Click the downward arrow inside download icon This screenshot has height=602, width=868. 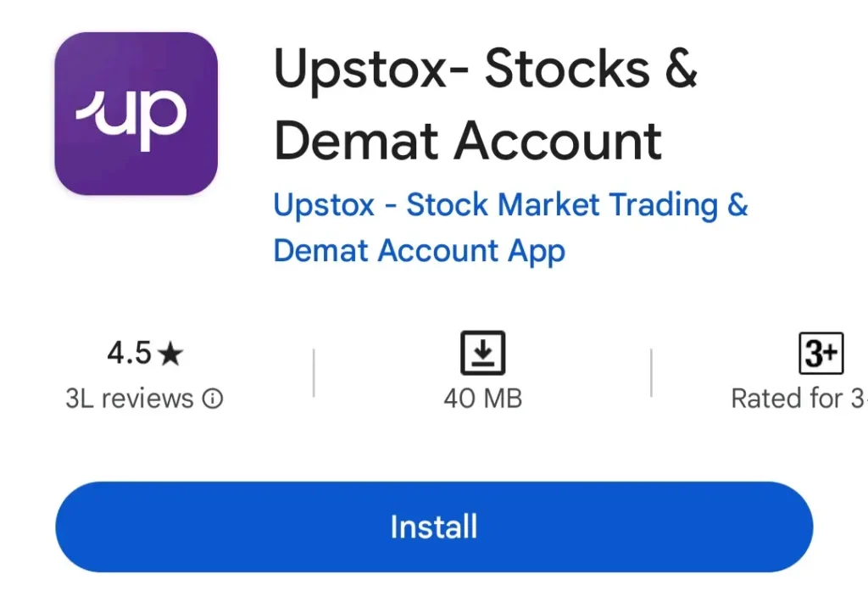(x=482, y=351)
